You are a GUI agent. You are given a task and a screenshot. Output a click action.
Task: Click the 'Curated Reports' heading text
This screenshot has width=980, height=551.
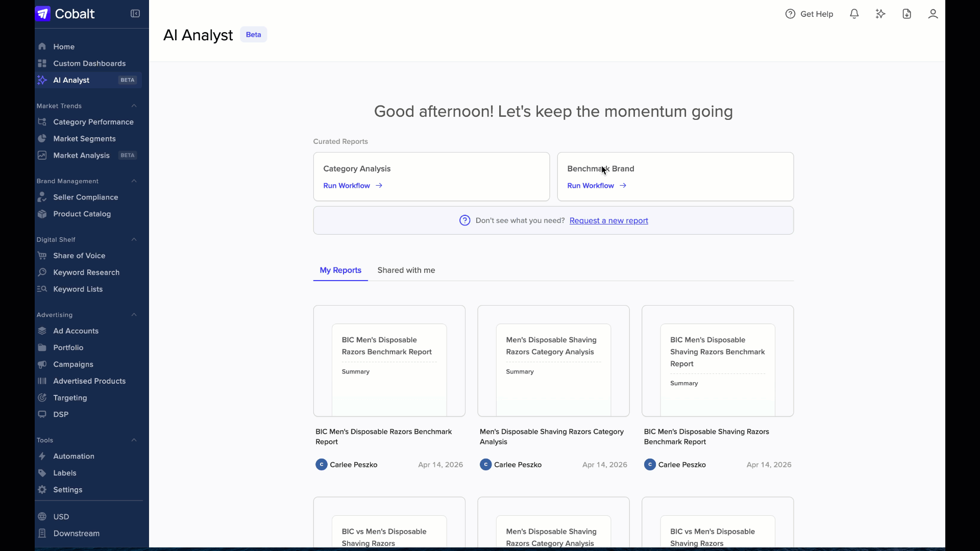(340, 142)
